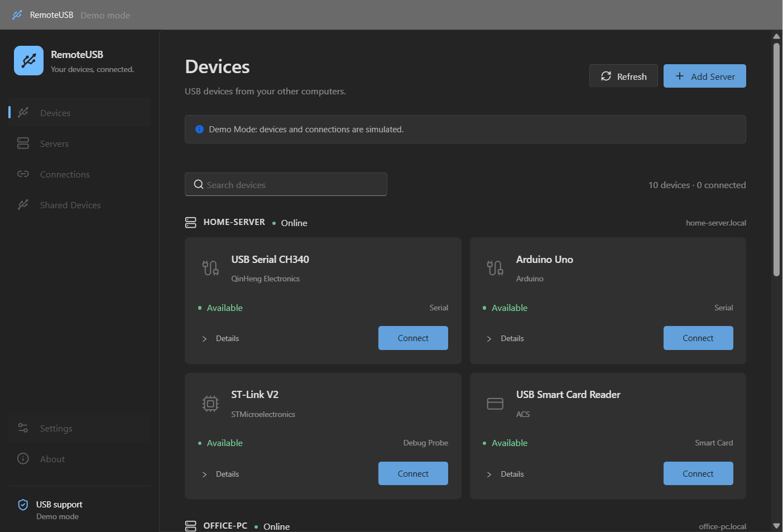Open Settings from the sidebar
The height and width of the screenshot is (532, 783).
point(79,428)
